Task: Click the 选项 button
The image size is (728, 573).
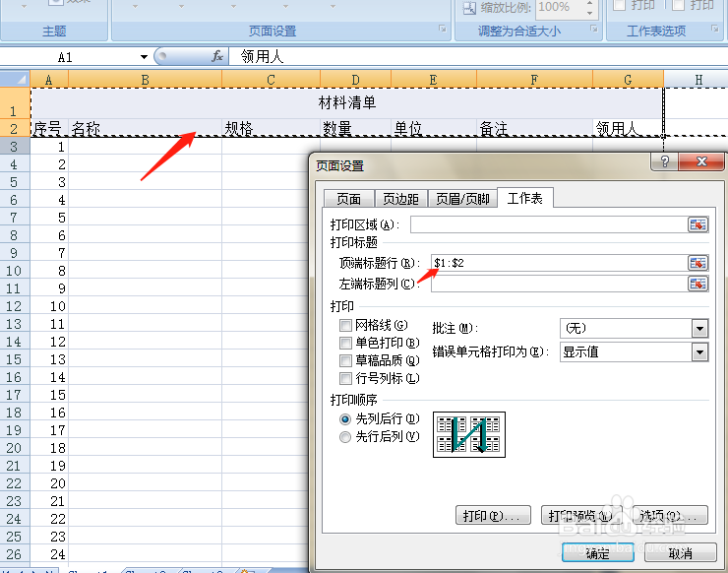Action: point(670,515)
